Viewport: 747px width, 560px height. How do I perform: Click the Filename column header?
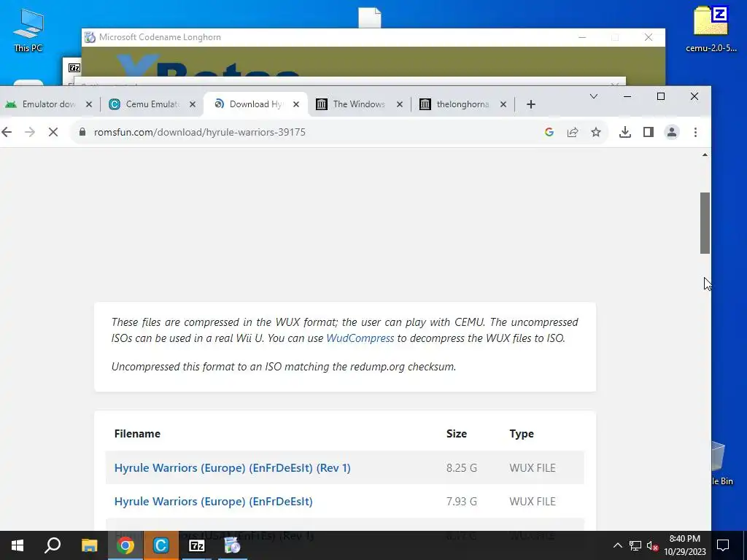coord(137,434)
